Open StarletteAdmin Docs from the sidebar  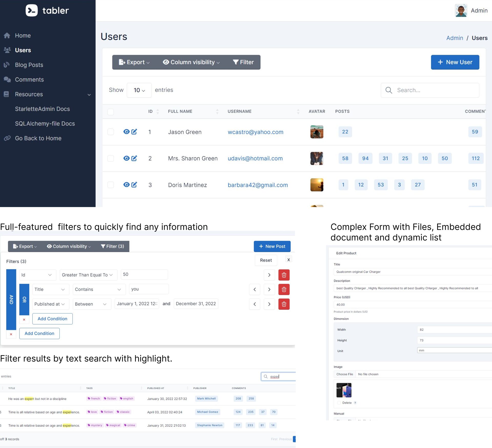(42, 109)
